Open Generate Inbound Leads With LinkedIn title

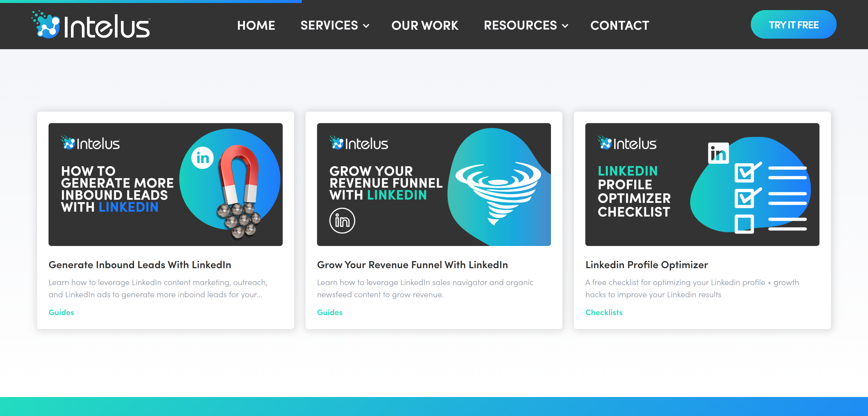tap(140, 265)
